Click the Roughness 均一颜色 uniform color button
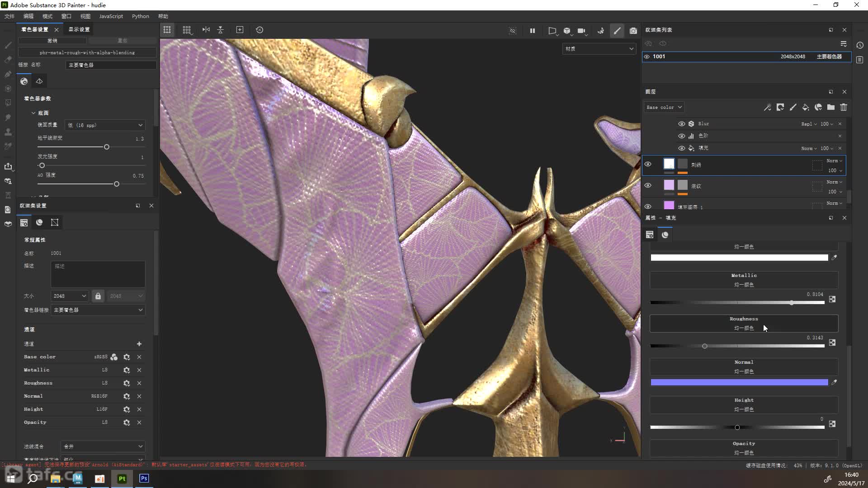 [744, 324]
